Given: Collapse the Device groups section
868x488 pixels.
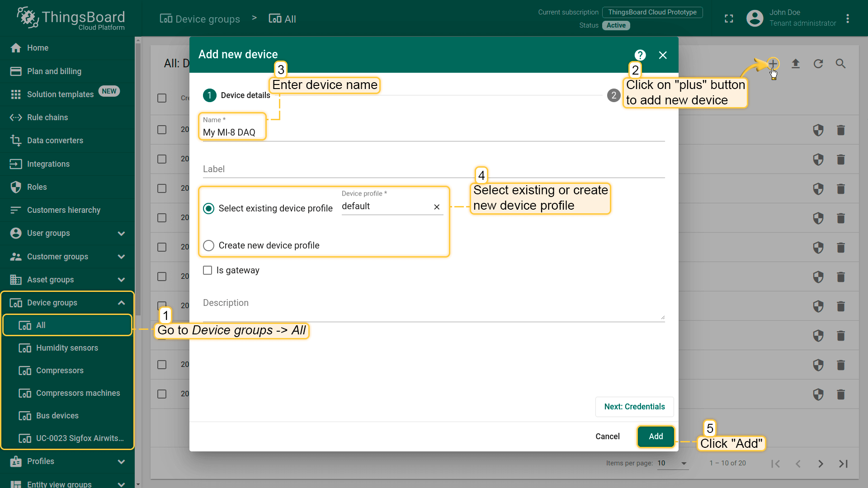Looking at the screenshot, I should (x=121, y=303).
